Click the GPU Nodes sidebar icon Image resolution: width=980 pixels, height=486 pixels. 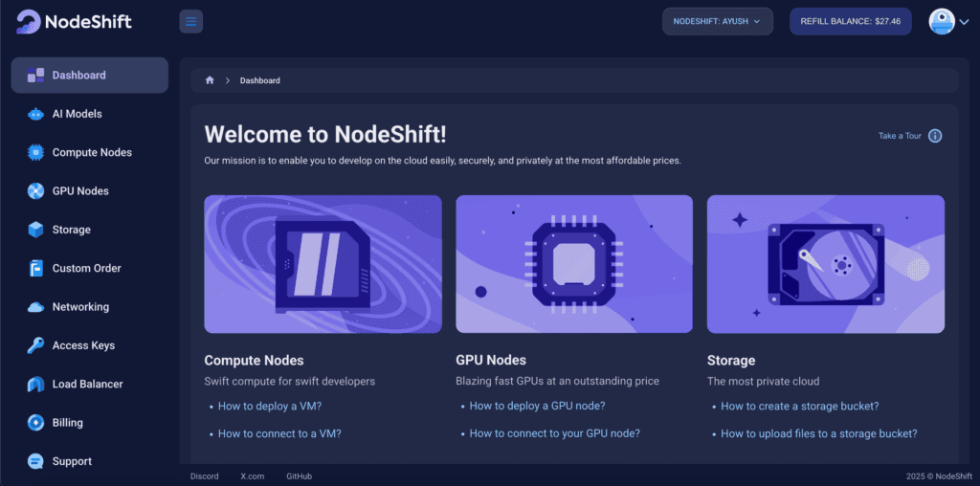[x=36, y=191]
